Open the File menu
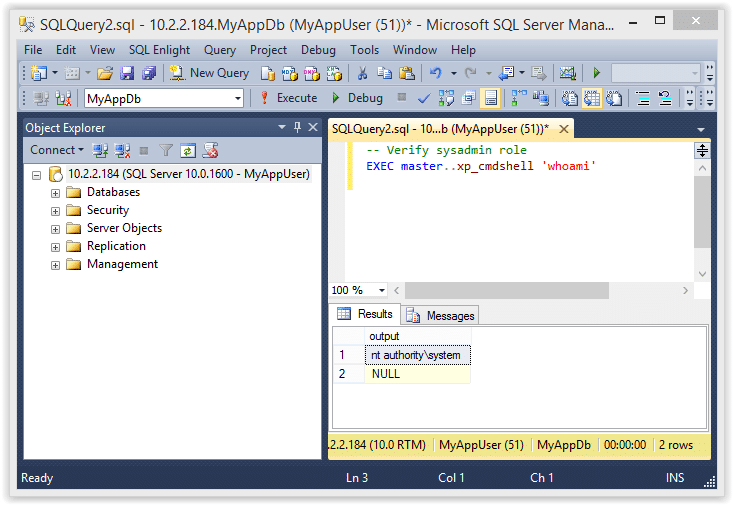 [x=33, y=50]
